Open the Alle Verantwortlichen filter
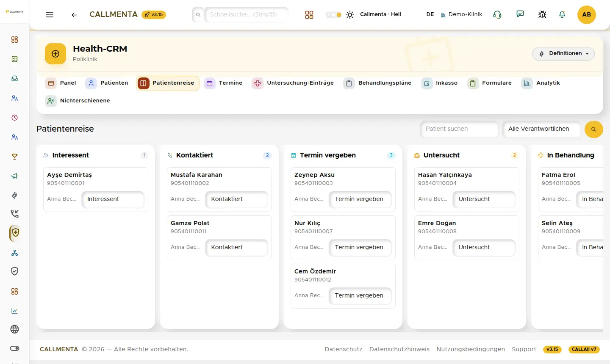The image size is (610, 364). 541,129
